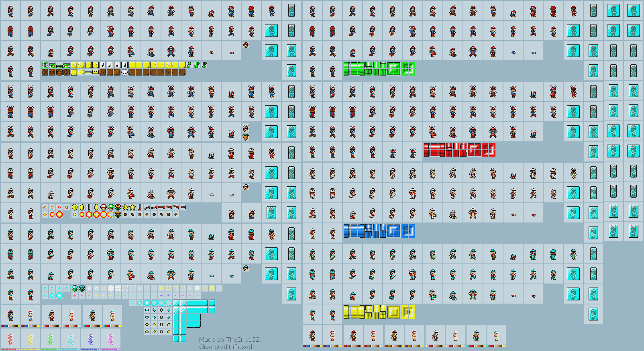
Task: Click the large yellow four-point sparkle
Action: pos(161,288)
